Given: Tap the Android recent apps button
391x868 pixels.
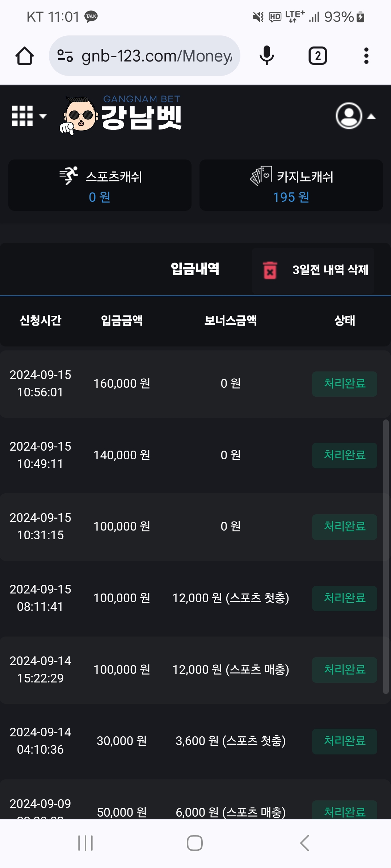Looking at the screenshot, I should pyautogui.click(x=85, y=843).
